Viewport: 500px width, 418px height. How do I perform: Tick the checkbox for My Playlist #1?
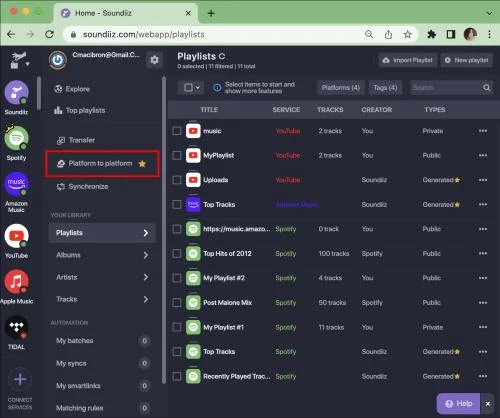tap(177, 327)
